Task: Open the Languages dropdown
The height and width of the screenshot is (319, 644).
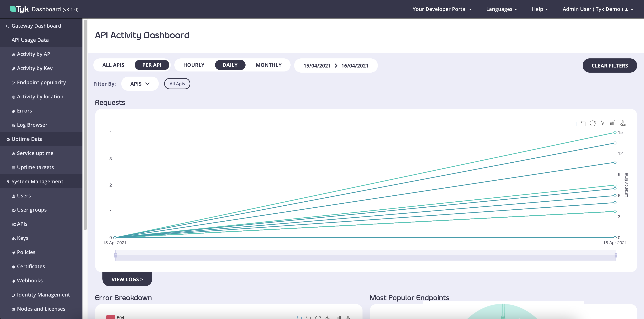Action: tap(501, 9)
